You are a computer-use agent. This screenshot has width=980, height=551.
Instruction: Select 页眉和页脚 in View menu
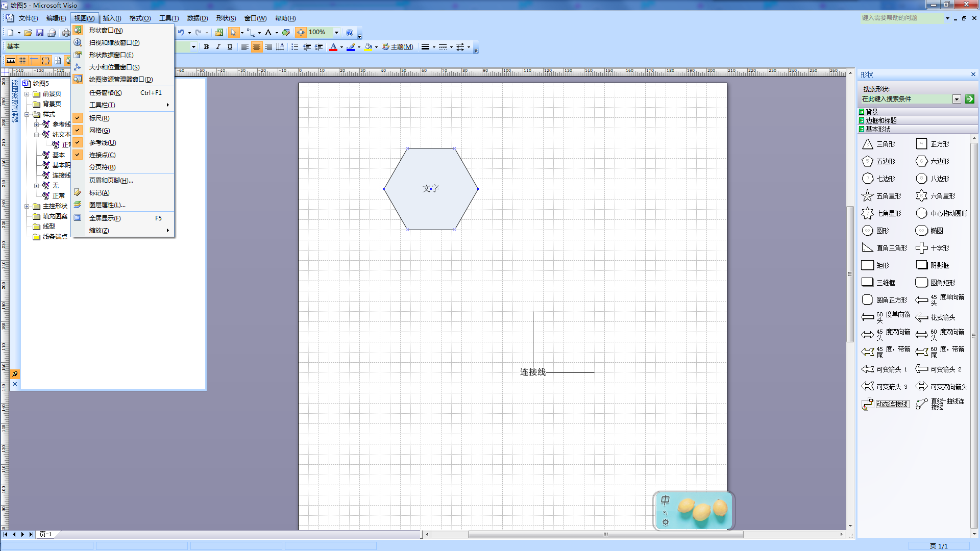[x=123, y=181]
